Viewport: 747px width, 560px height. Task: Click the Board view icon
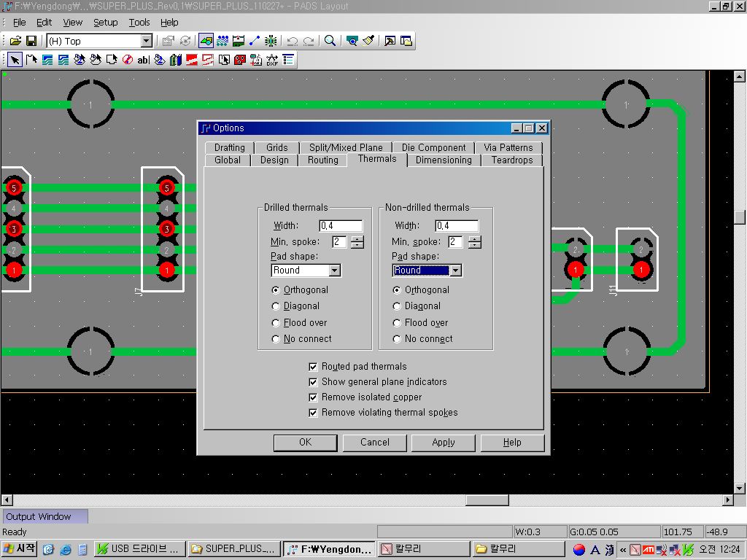(x=352, y=41)
